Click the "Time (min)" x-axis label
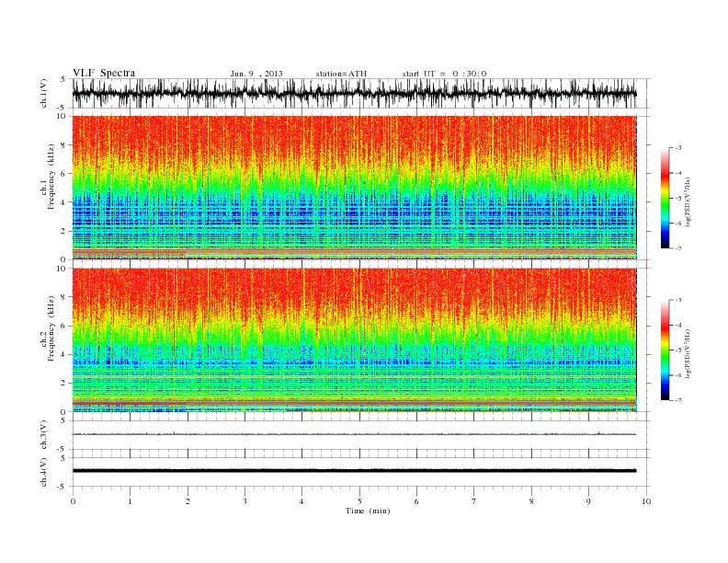Screen dimensions: 728x563 [x=368, y=511]
